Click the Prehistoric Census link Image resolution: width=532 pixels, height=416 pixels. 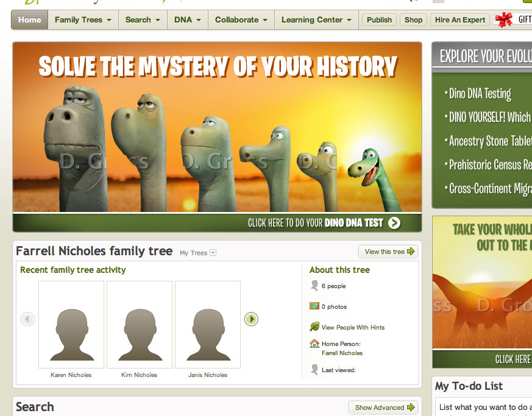click(490, 165)
